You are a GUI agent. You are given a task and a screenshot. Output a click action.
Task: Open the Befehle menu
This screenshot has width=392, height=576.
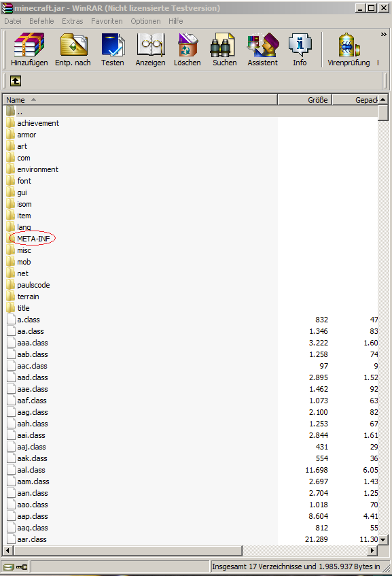pos(41,21)
